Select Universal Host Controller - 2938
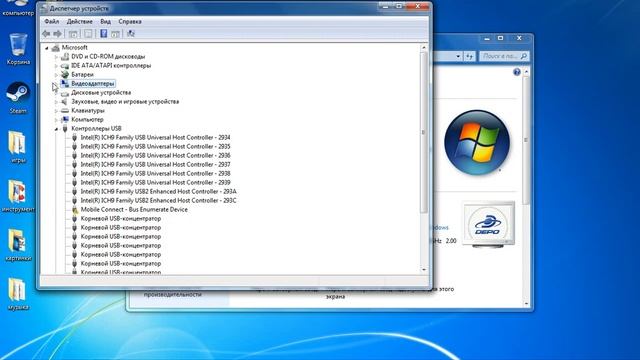The height and width of the screenshot is (360, 640). pyautogui.click(x=156, y=173)
